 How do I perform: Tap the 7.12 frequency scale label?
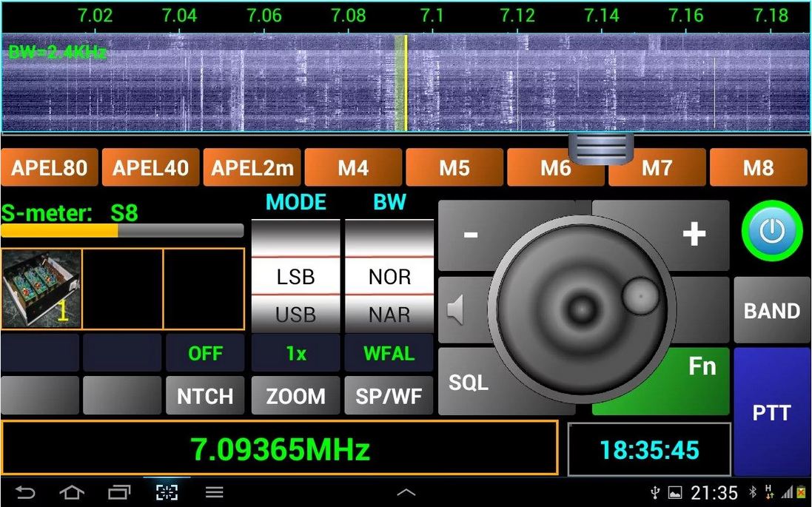[517, 15]
